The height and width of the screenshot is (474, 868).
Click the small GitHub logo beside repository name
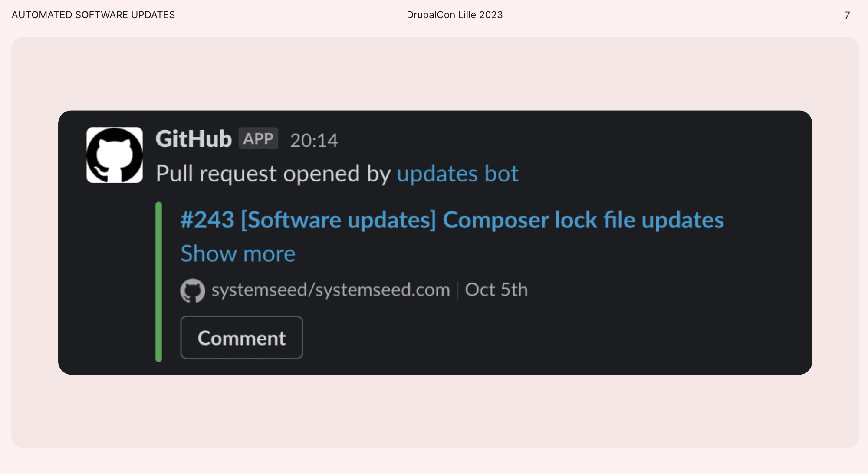pyautogui.click(x=192, y=290)
